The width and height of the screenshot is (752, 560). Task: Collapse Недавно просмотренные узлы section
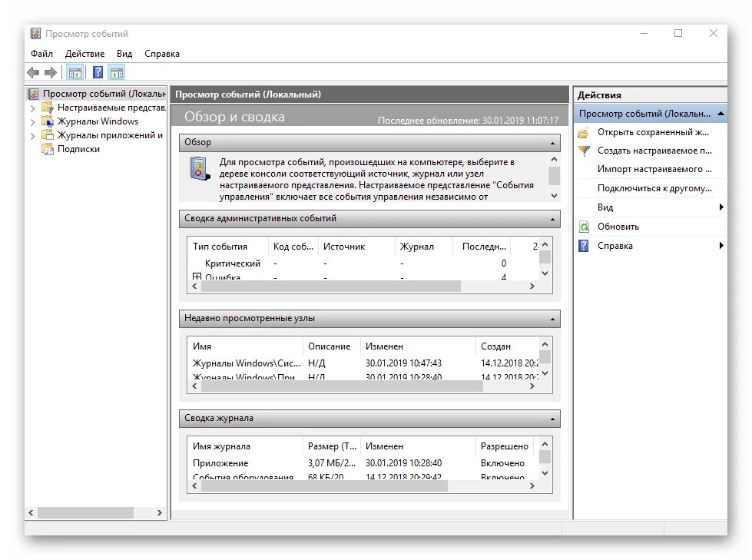click(x=552, y=319)
